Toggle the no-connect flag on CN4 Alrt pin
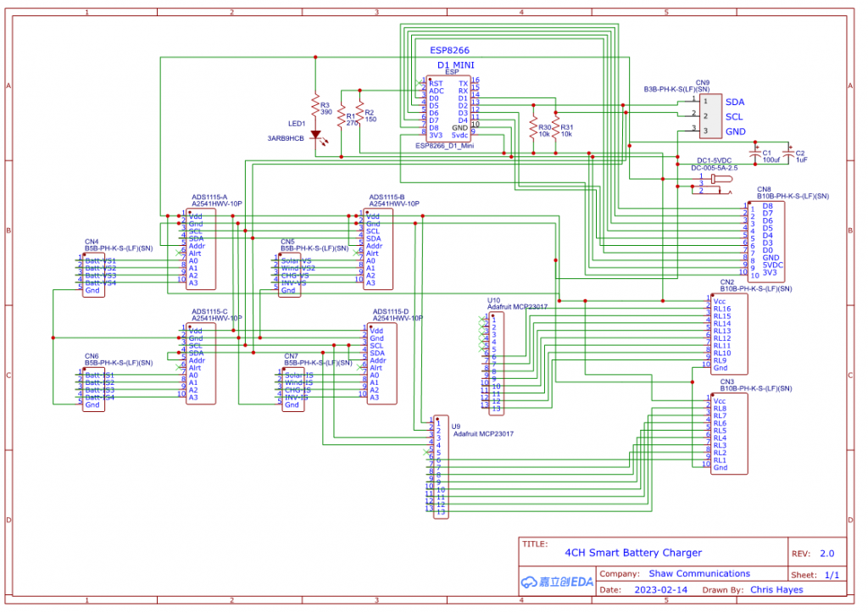This screenshot has width=868, height=613. coord(178,253)
